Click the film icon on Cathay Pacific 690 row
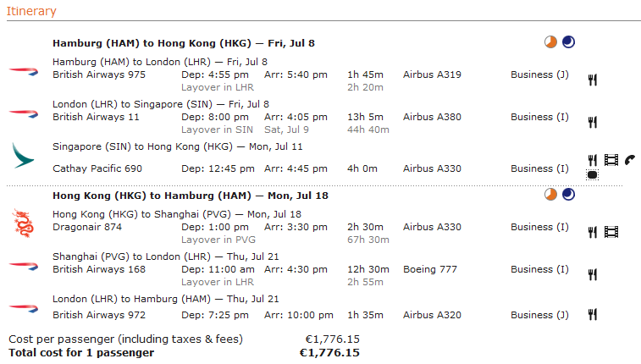641x364 pixels. pyautogui.click(x=611, y=160)
